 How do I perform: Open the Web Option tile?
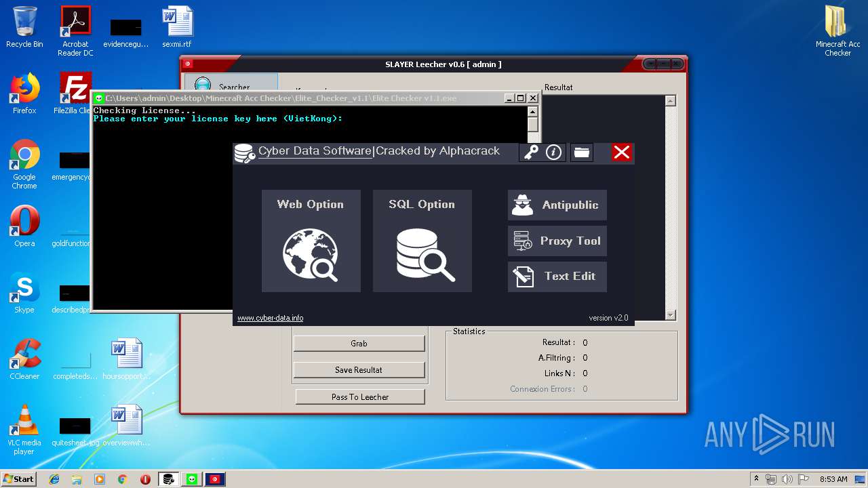(311, 241)
